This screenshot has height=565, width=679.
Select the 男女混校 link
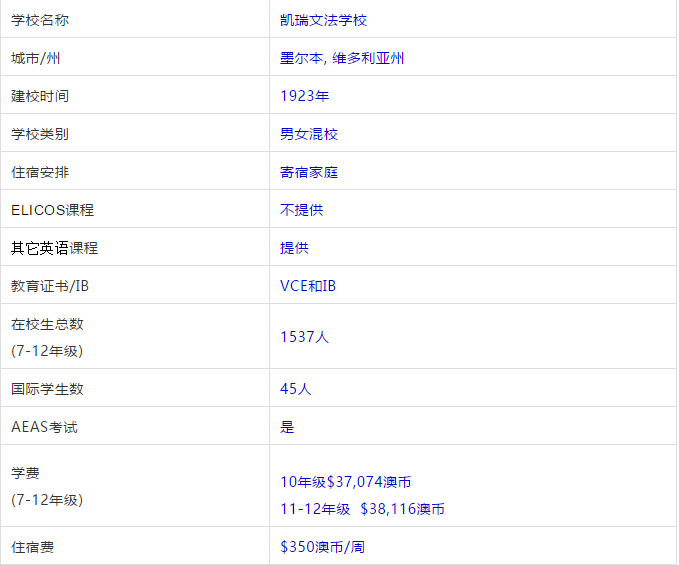309,134
